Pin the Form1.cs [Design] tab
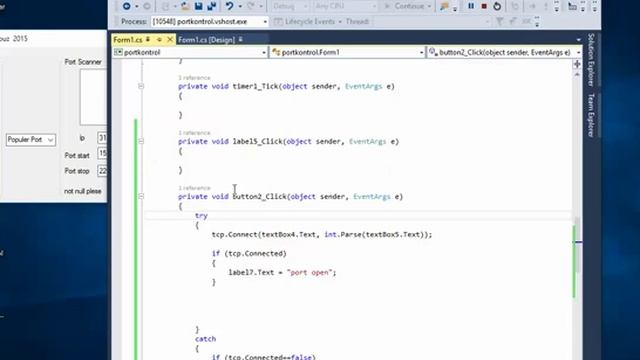The image size is (640, 360). [x=240, y=39]
